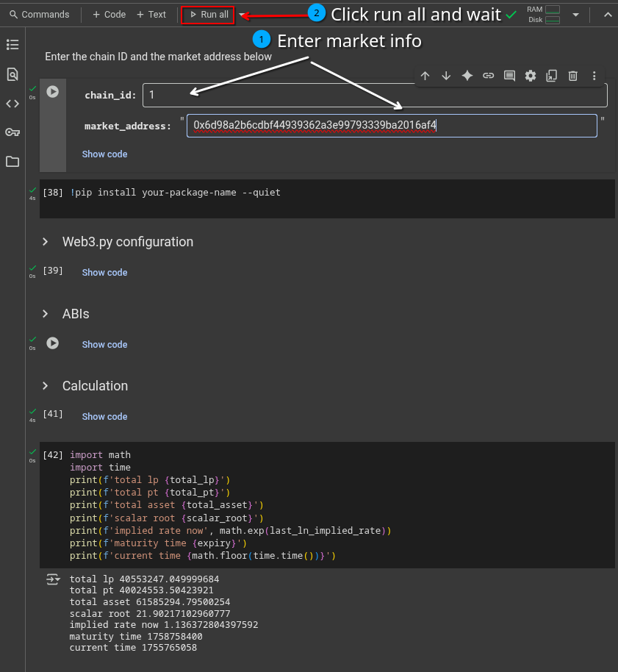The image size is (618, 672).
Task: Open the dropdown arrow beside RAM and Disk
Action: click(x=575, y=15)
